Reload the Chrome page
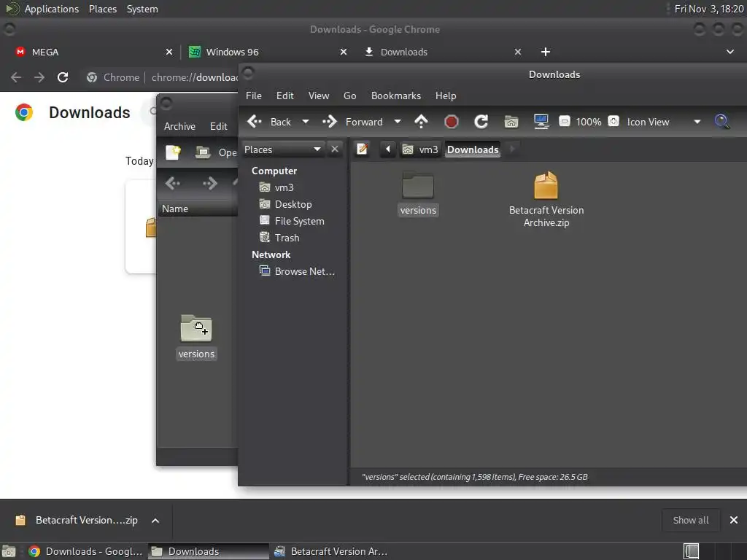Viewport: 747px width, 560px height. pos(63,77)
